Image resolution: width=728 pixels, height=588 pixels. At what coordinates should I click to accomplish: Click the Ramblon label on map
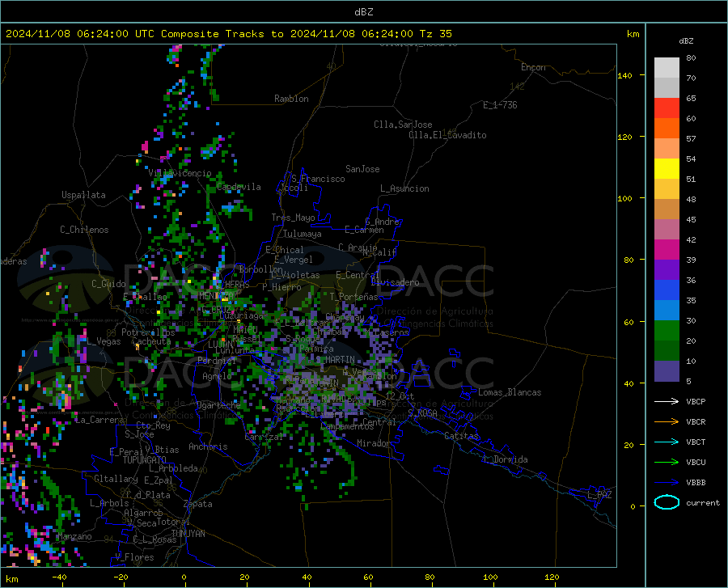(291, 99)
